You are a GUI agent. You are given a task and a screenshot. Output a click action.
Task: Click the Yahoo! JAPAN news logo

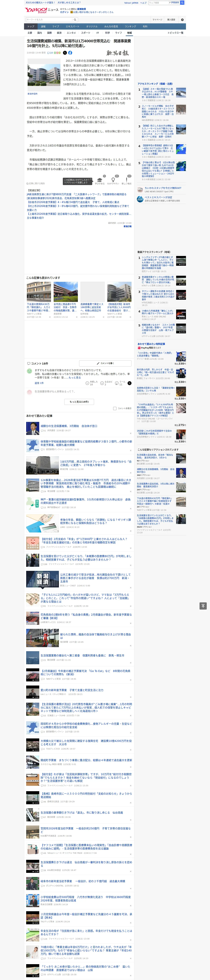click(42, 10)
